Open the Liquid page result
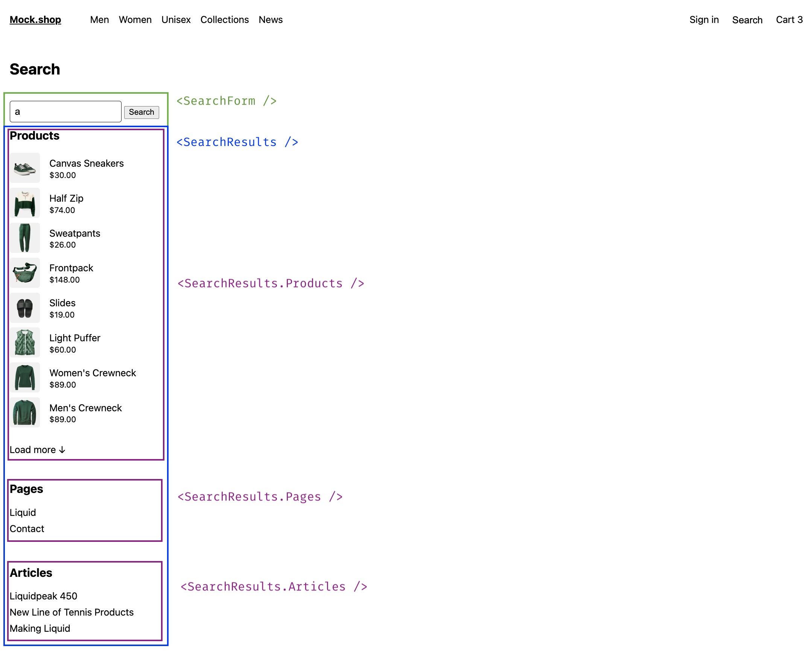The width and height of the screenshot is (812, 663). [23, 512]
